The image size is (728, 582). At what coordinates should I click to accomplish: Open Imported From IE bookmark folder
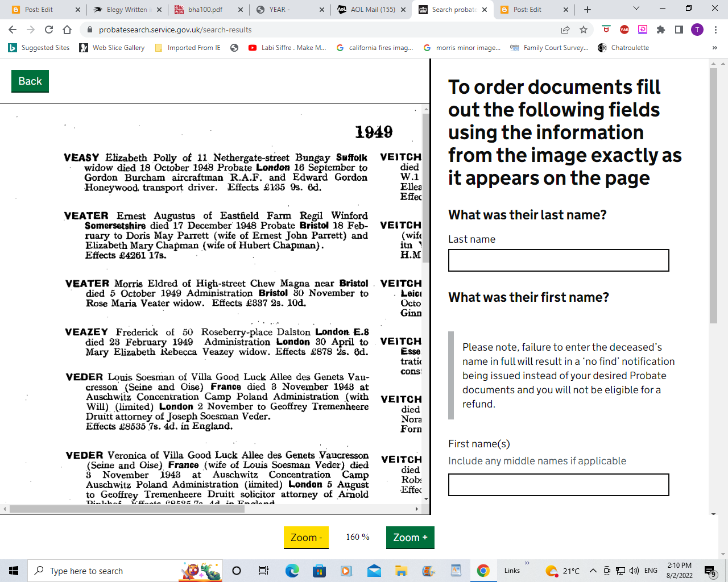click(188, 48)
